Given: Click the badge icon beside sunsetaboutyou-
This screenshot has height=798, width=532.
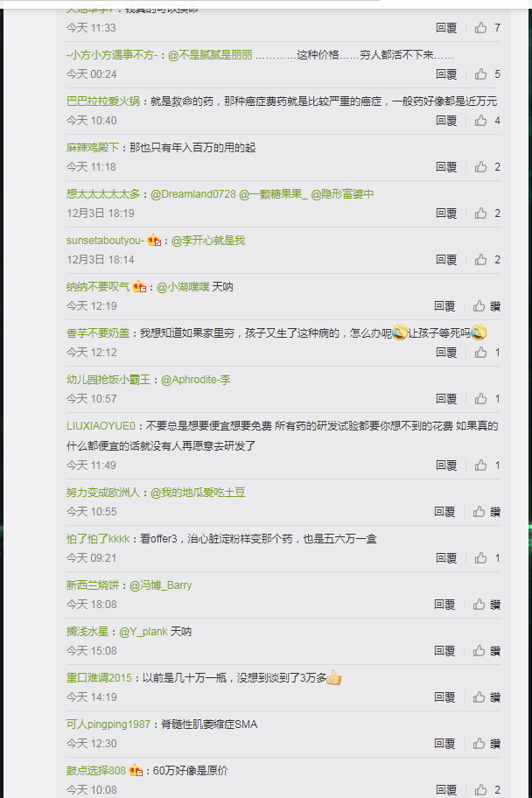Looking at the screenshot, I should click(x=154, y=241).
